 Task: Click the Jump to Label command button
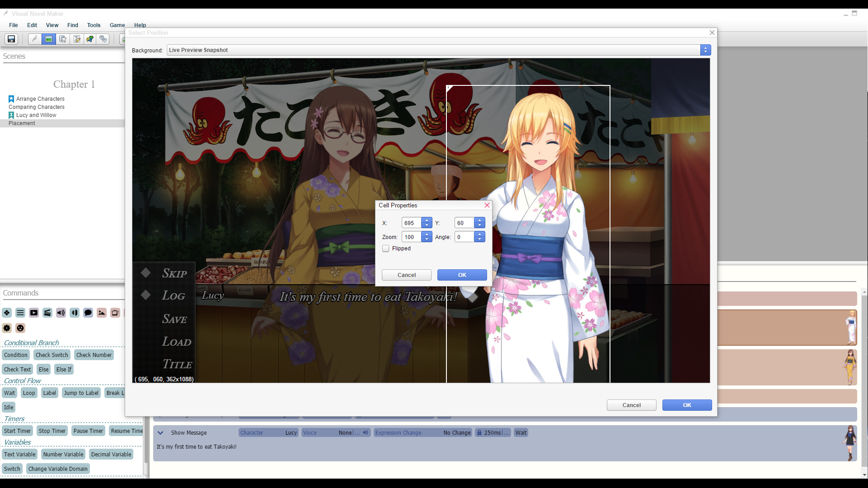(x=81, y=393)
